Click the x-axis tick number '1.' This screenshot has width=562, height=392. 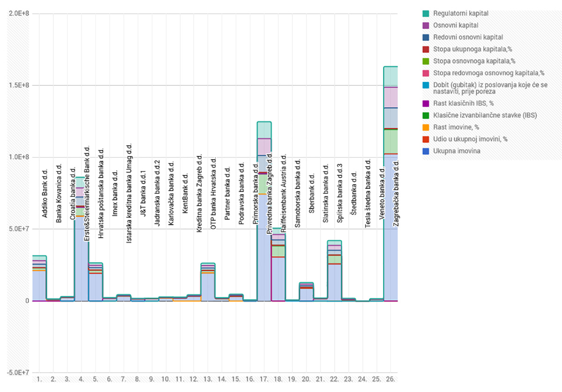pyautogui.click(x=39, y=379)
